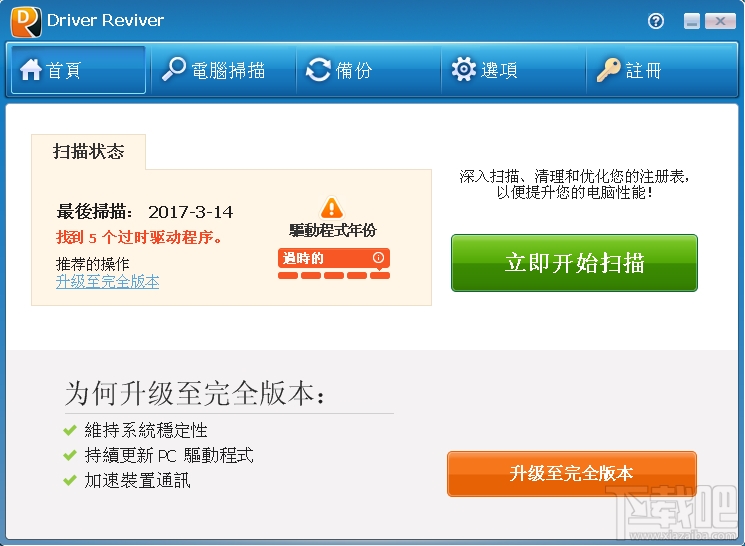
Task: Click the last scan date 2017-3-14
Action: 191,212
